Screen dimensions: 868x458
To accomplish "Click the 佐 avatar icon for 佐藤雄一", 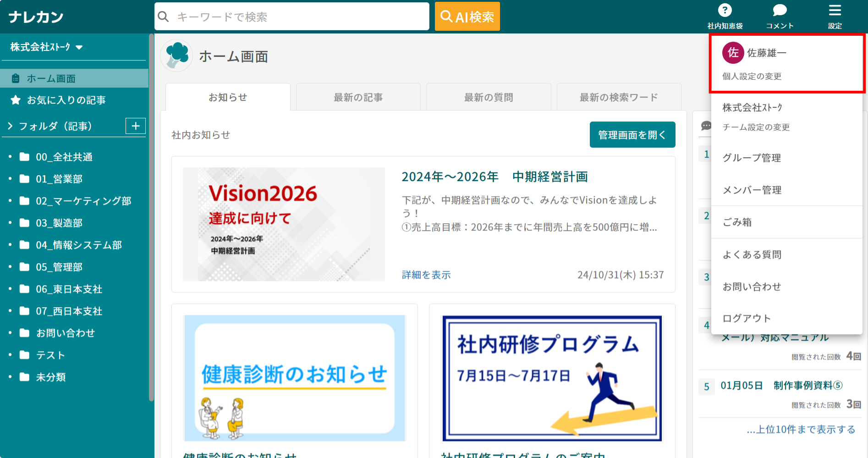I will point(733,52).
